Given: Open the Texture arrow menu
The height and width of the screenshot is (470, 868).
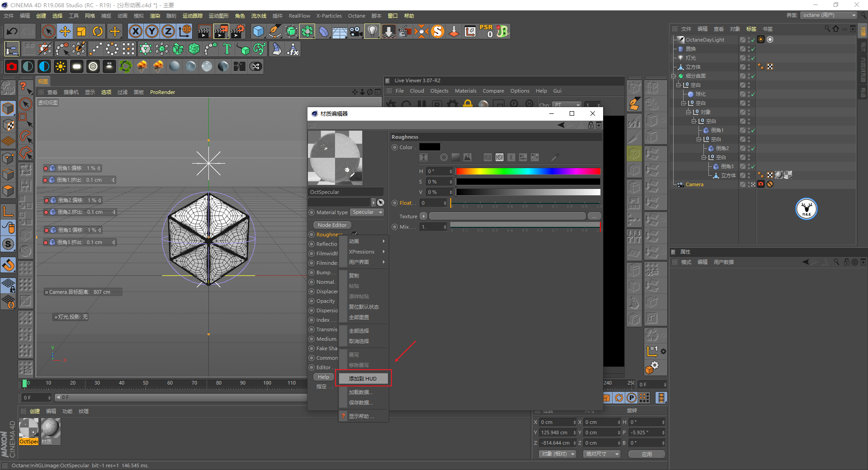Looking at the screenshot, I should coord(424,216).
